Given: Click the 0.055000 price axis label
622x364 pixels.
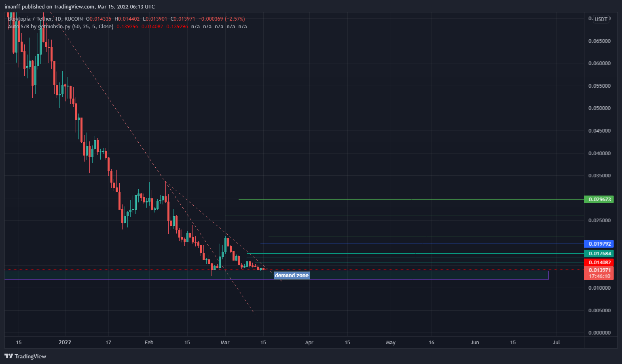Looking at the screenshot, I should point(599,86).
